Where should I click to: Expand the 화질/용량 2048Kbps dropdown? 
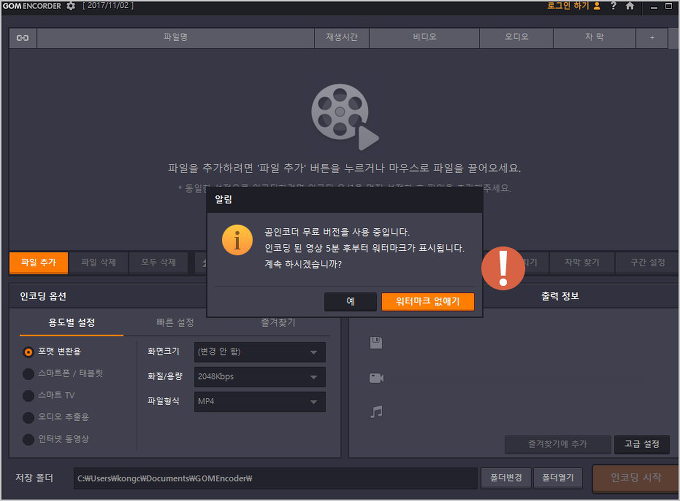(259, 377)
